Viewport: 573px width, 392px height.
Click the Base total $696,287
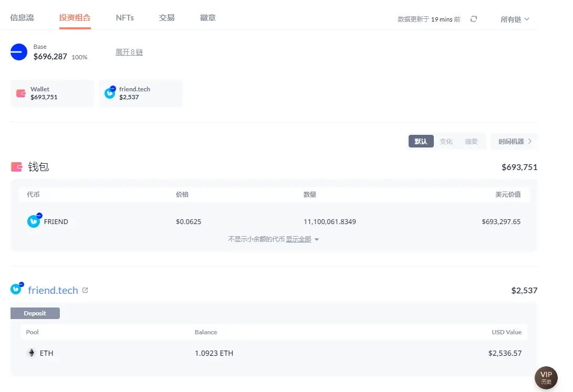pyautogui.click(x=50, y=57)
